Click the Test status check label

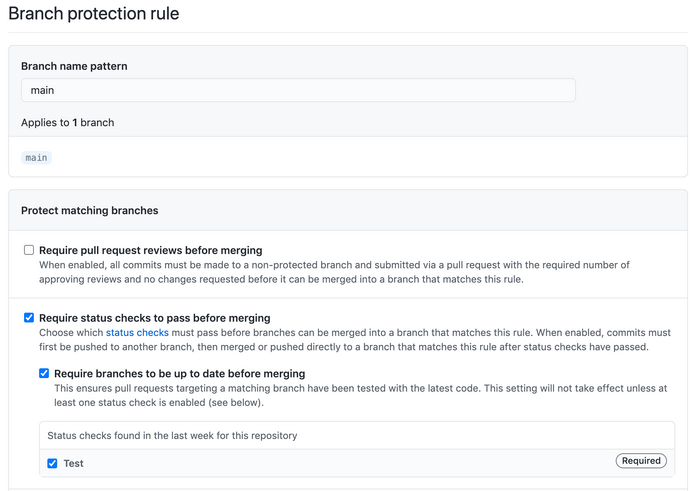(x=73, y=463)
